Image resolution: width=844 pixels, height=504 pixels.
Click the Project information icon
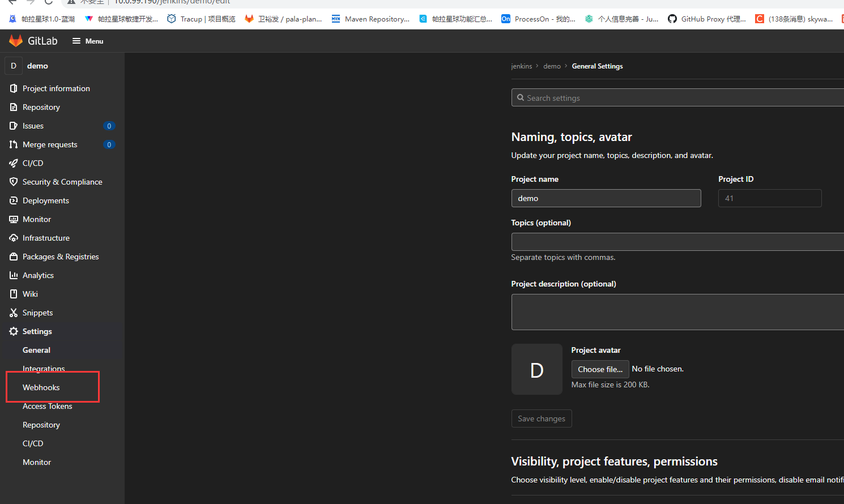point(14,88)
